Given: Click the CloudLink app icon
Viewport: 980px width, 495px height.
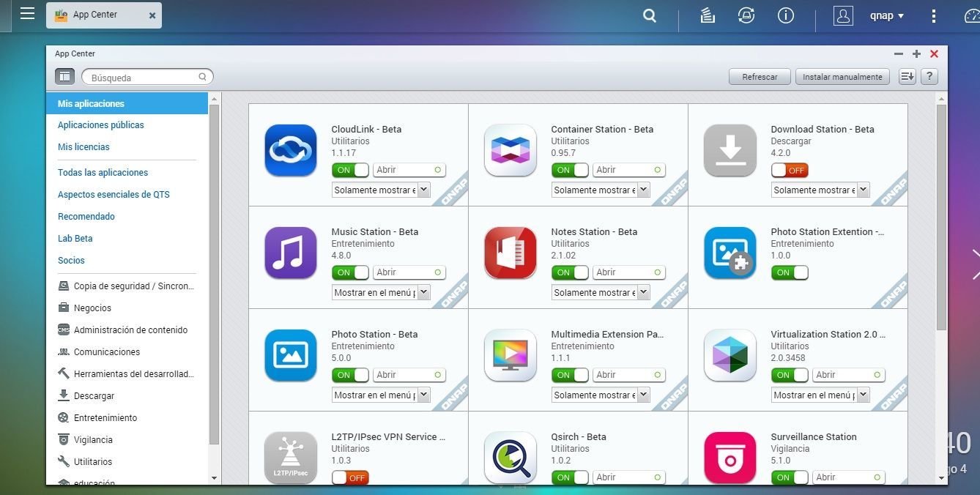Looking at the screenshot, I should [x=290, y=150].
